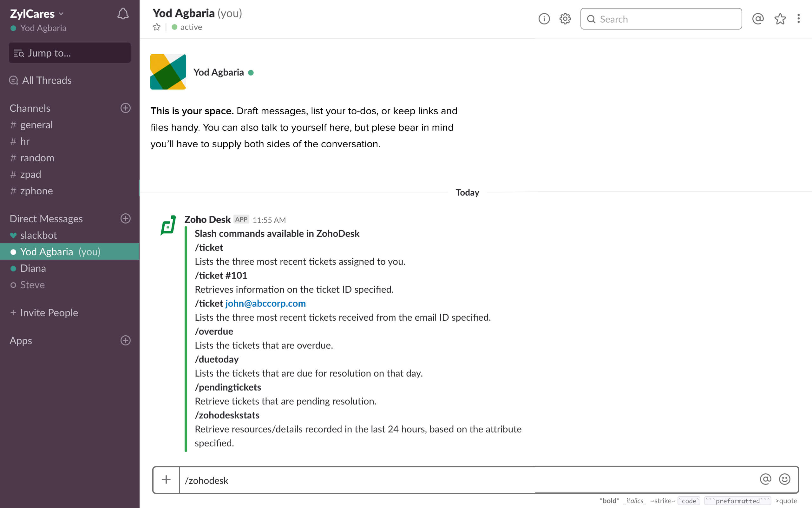
Task: Open conversation settings gear icon
Action: coord(565,19)
